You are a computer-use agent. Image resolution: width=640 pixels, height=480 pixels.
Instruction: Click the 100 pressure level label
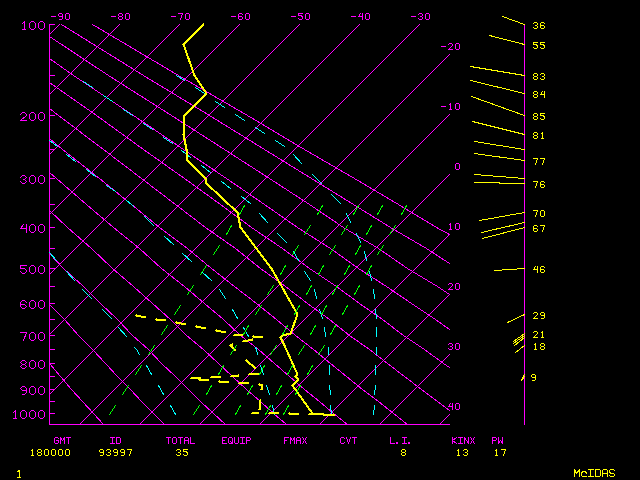click(33, 26)
